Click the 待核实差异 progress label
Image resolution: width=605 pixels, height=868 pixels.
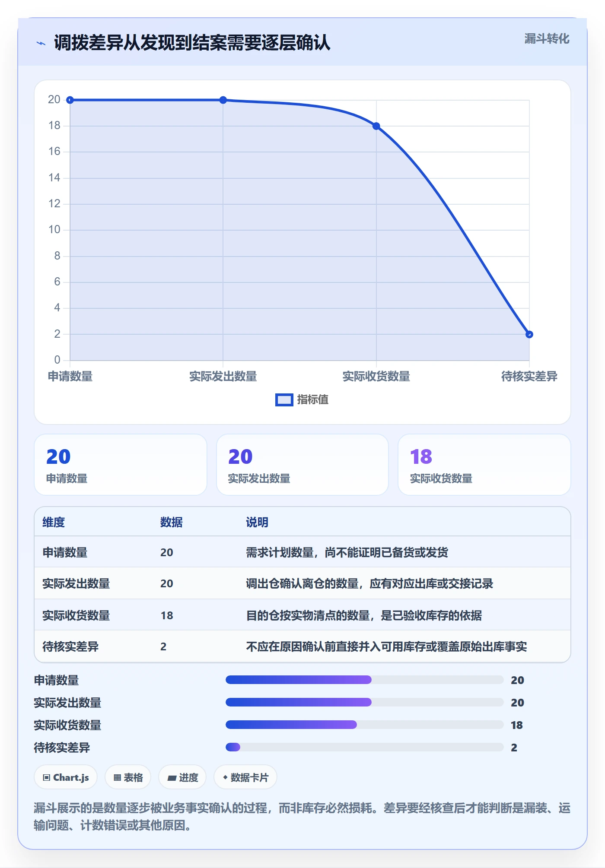pos(62,748)
